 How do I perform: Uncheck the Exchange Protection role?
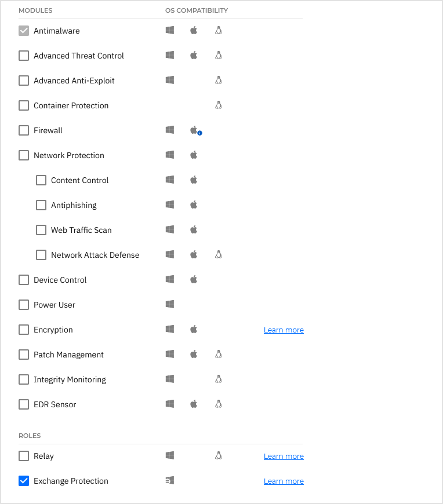24,481
